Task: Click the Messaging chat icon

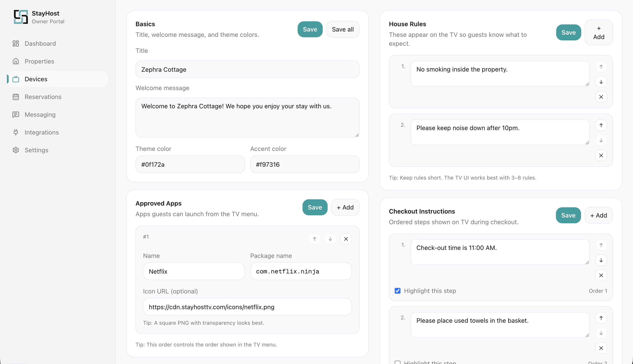Action: point(16,115)
